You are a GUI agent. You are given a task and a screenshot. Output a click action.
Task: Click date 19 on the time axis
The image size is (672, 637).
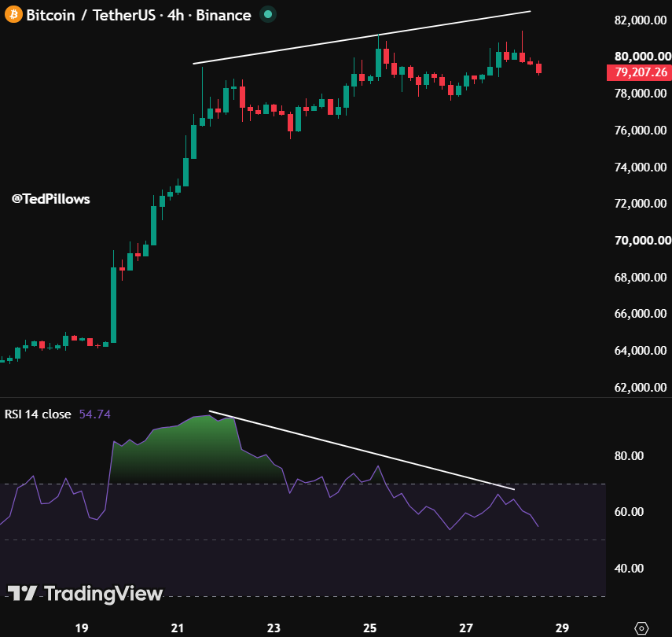click(x=82, y=628)
